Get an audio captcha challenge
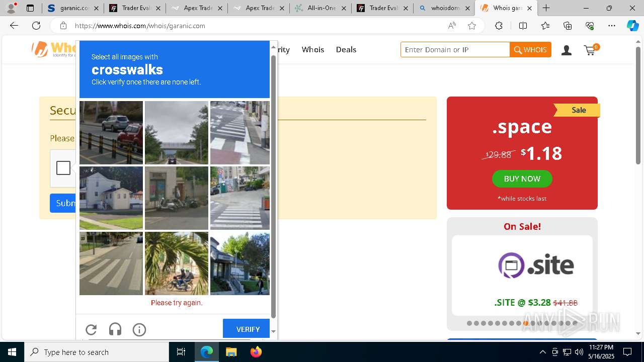Image resolution: width=644 pixels, height=362 pixels. pos(115,329)
